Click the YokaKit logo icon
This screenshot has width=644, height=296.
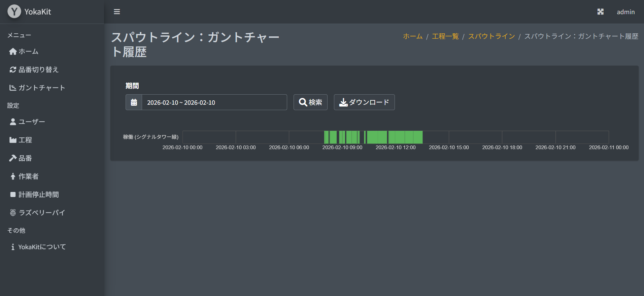point(14,11)
